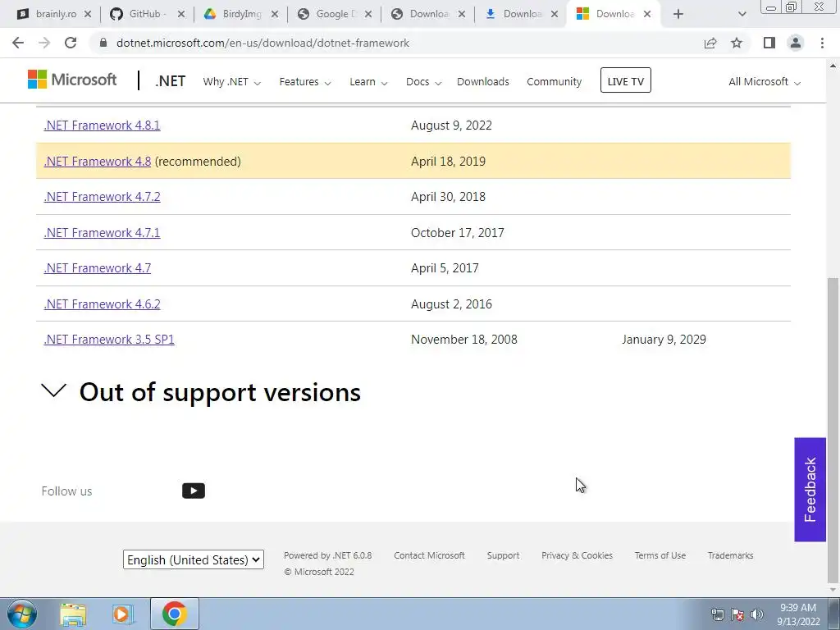Viewport: 840px width, 630px height.
Task: Click the Chrome taskbar icon
Action: tap(175, 614)
